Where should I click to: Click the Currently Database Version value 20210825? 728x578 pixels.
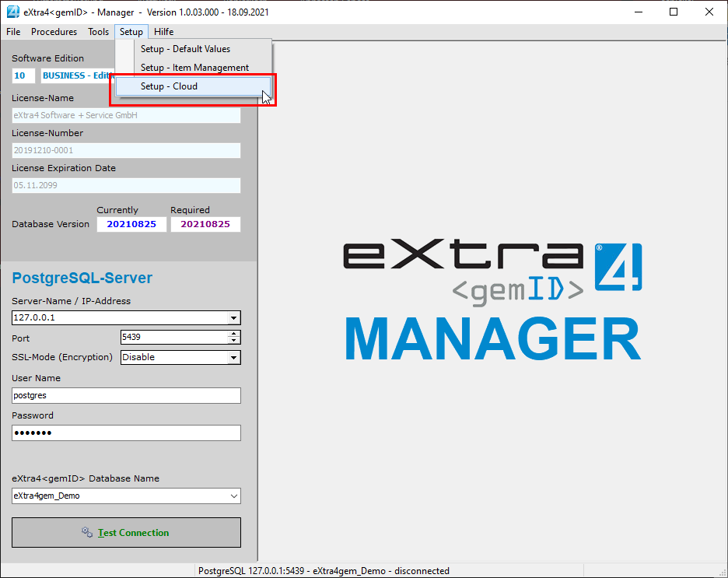coord(131,223)
